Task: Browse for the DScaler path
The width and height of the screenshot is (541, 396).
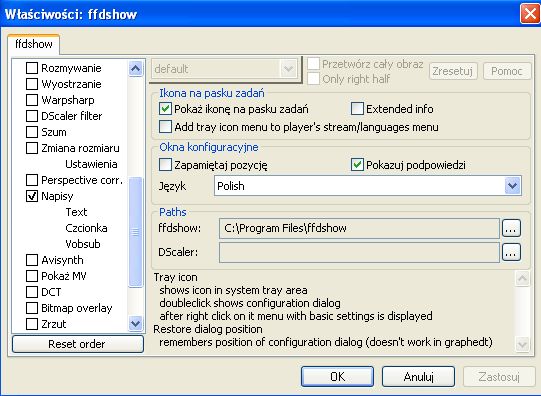Action: tap(511, 252)
